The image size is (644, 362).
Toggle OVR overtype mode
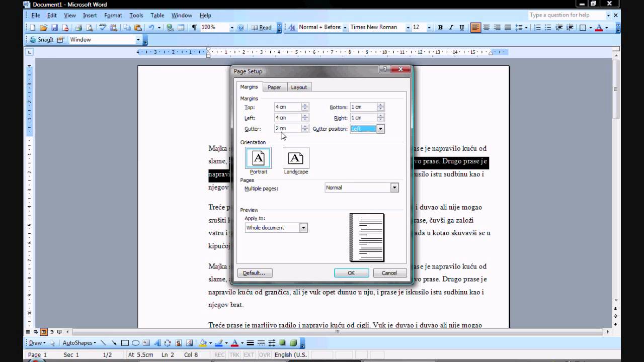pyautogui.click(x=264, y=355)
